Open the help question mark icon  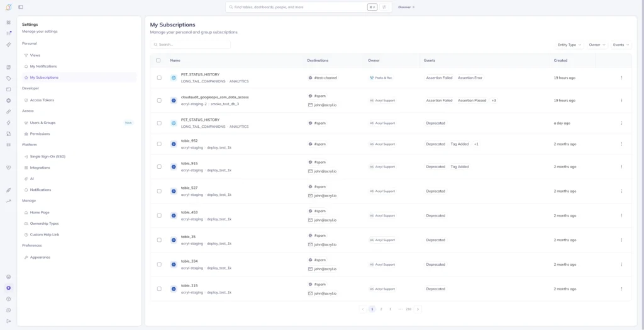[x=9, y=299]
